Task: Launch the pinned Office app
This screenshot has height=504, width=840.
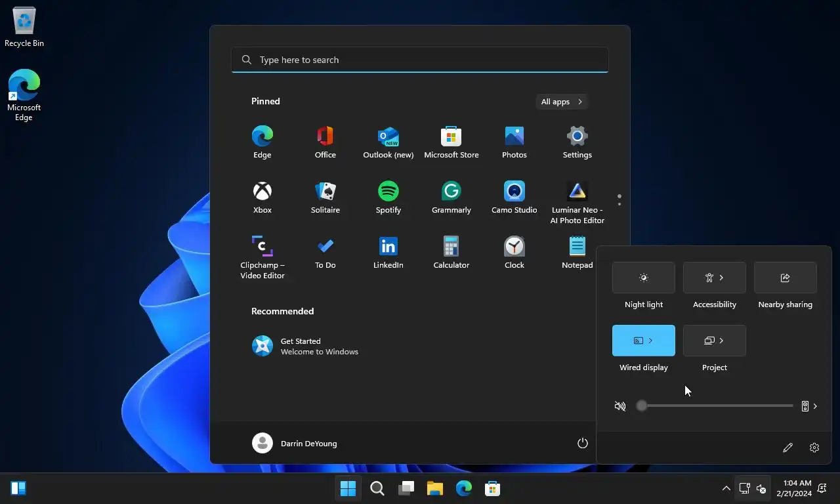Action: (325, 142)
